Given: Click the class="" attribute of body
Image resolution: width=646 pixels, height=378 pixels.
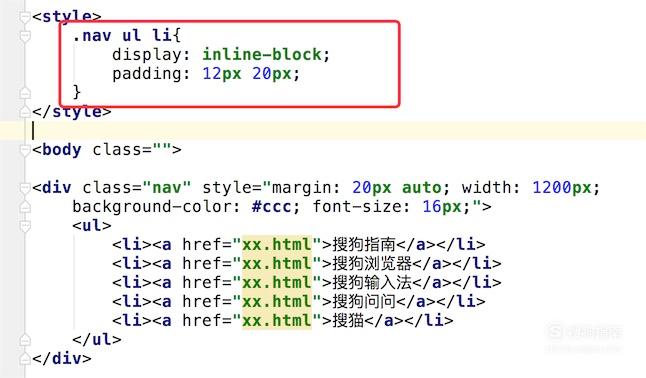Looking at the screenshot, I should coord(132,150).
